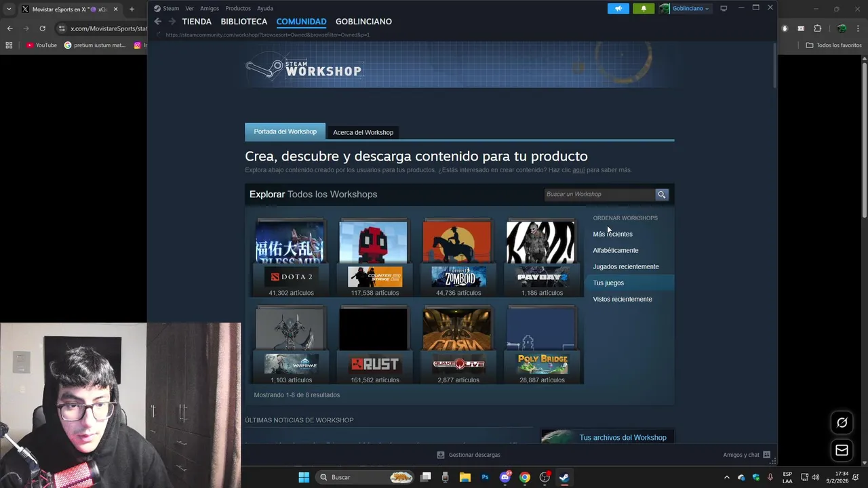Open Photoshop from the taskbar
Viewport: 868px width, 488px height.
[x=485, y=477]
